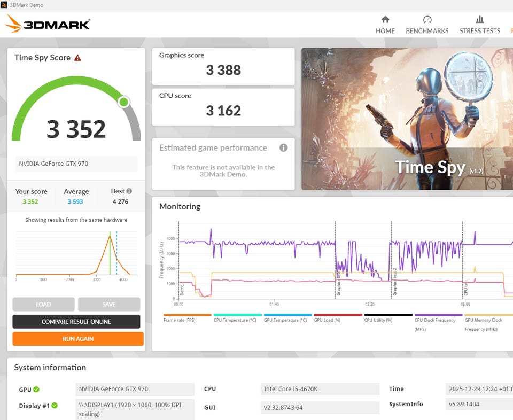Click Graphics score value 3 388
This screenshot has height=420, width=513.
tap(223, 70)
